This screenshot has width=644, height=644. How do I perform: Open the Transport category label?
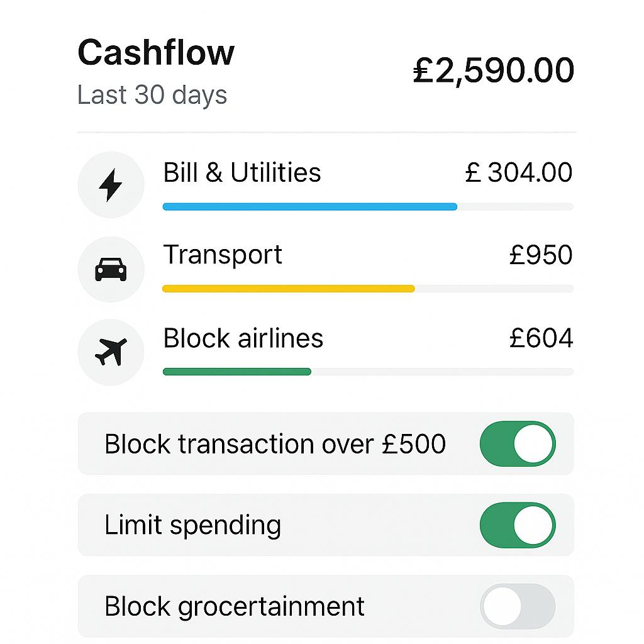tap(223, 255)
